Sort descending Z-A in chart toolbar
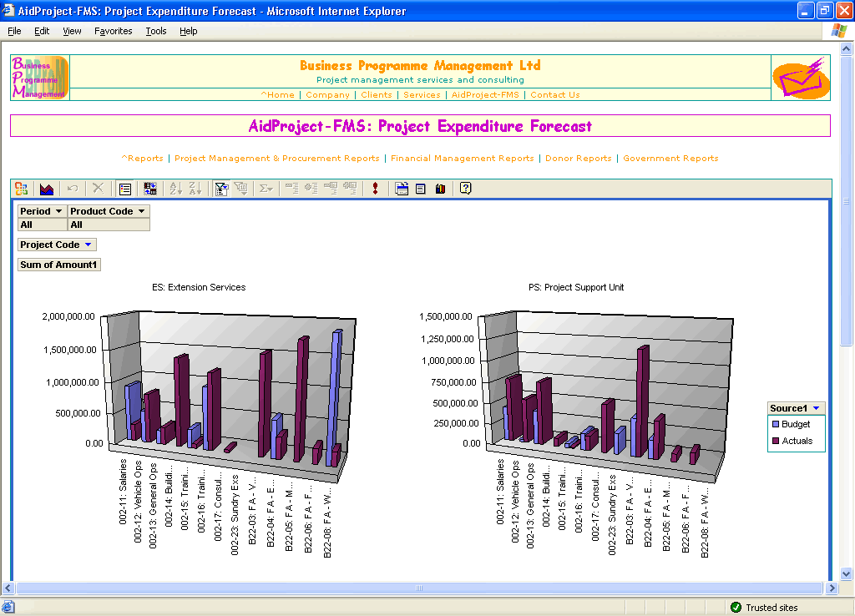855x616 pixels. (195, 189)
